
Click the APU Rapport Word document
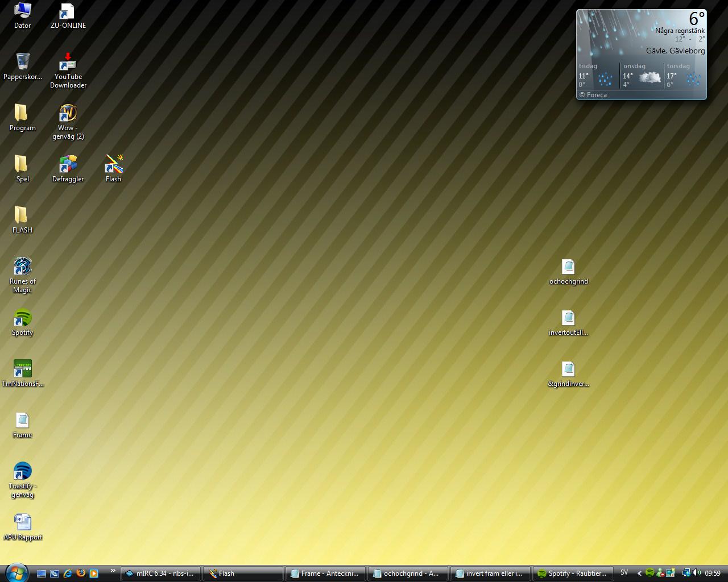click(x=22, y=527)
